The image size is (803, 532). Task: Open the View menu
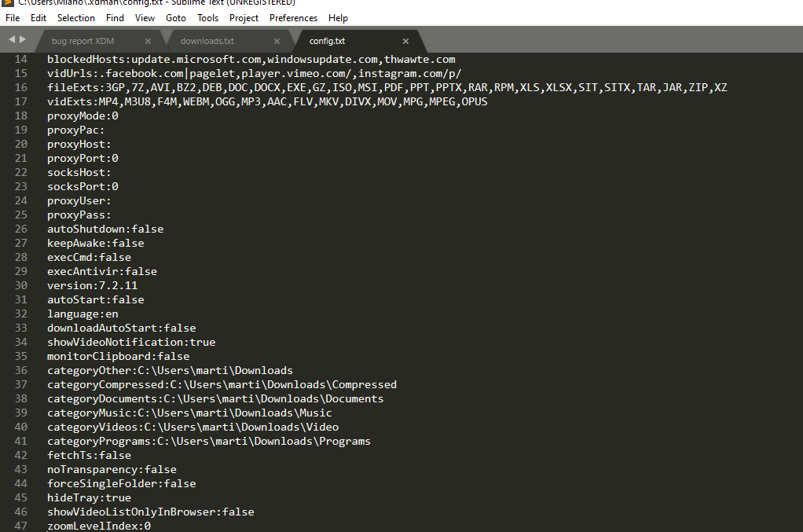145,17
